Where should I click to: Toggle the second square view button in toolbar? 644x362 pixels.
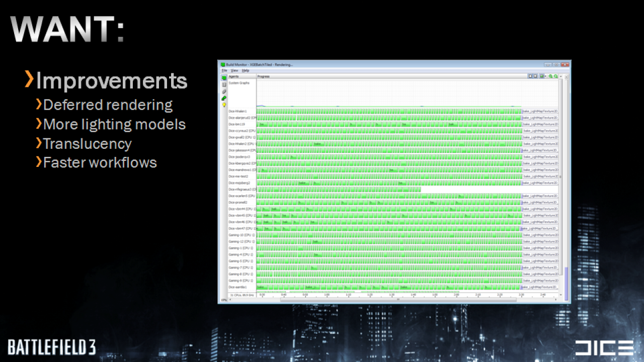[535, 76]
